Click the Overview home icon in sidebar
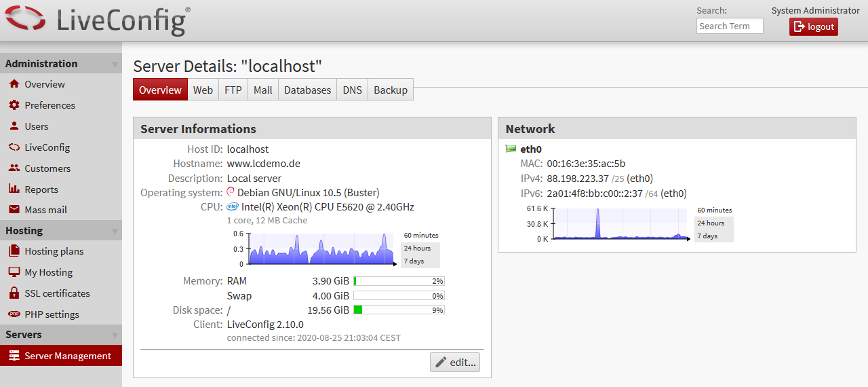 tap(14, 84)
